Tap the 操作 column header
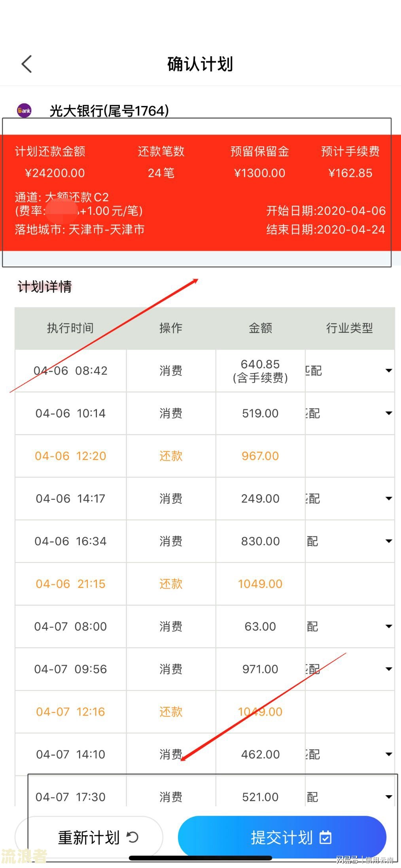401x868 pixels. click(x=171, y=328)
